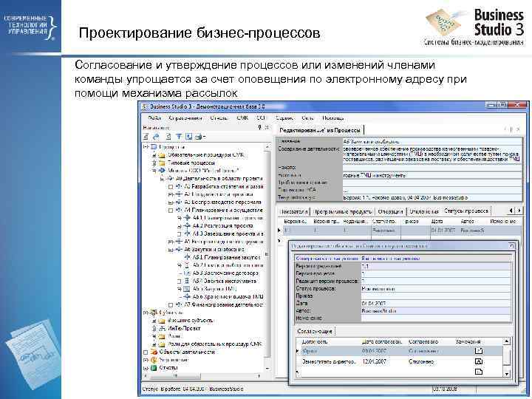The image size is (532, 399).
Task: Switch to the Отклонения tab
Action: tap(424, 211)
